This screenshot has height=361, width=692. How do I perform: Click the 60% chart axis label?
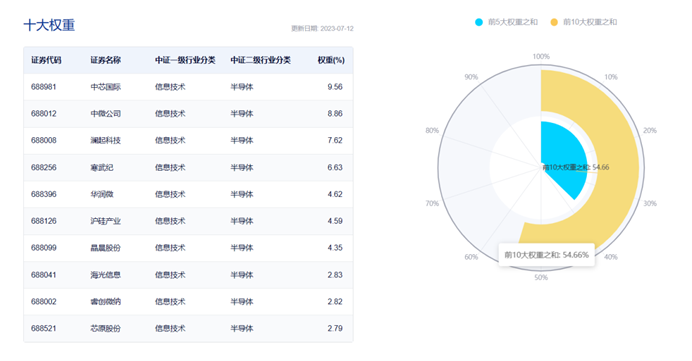(471, 257)
